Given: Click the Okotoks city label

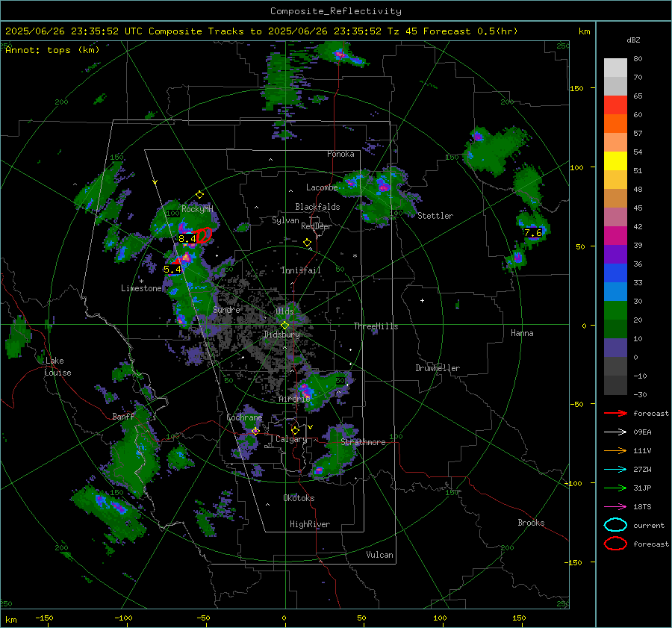Looking at the screenshot, I should [299, 498].
